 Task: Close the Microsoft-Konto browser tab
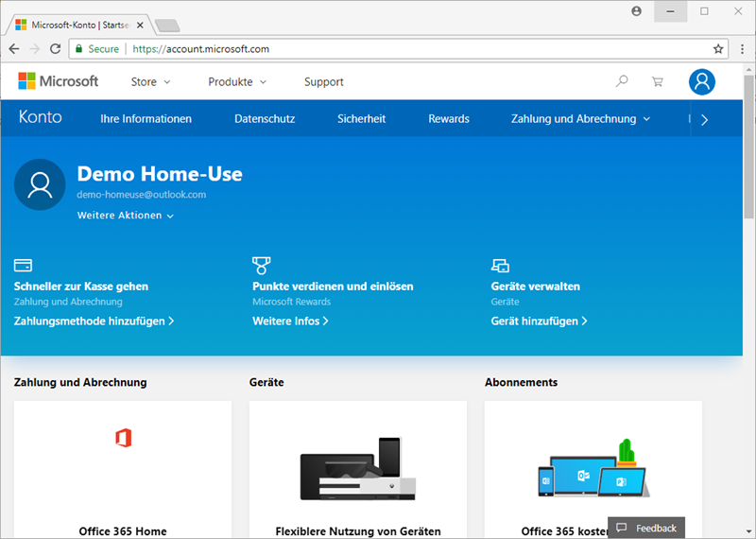[x=140, y=26]
